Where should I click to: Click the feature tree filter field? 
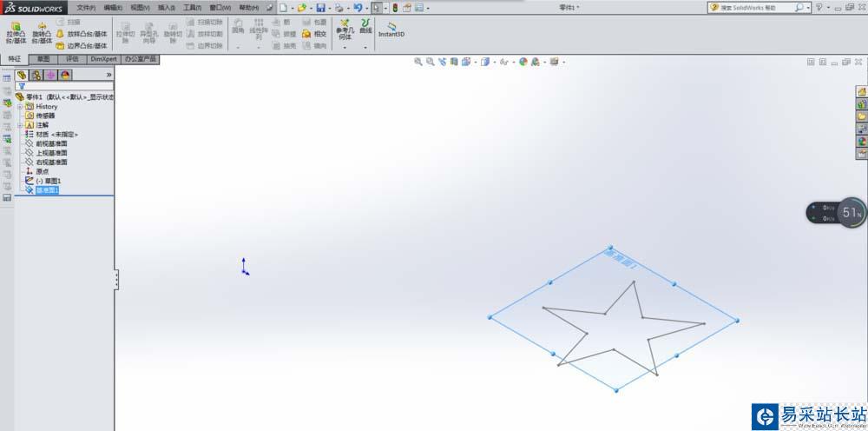click(x=65, y=86)
